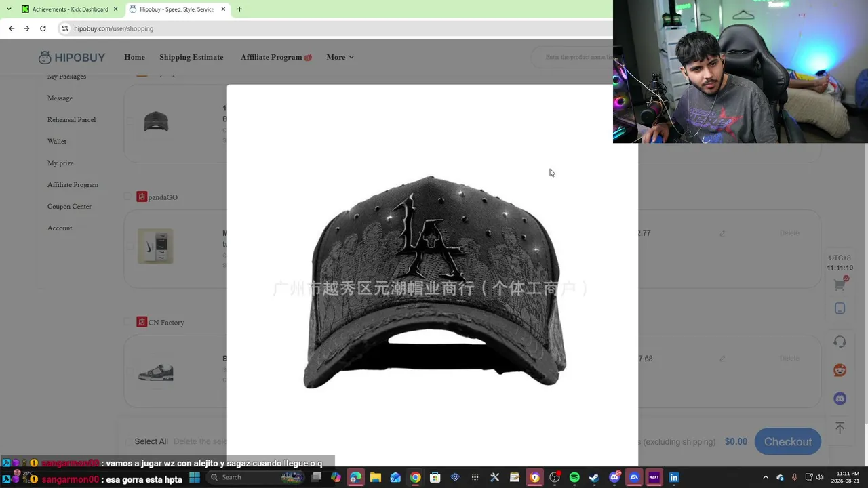Open the Discord icon in right rail
This screenshot has height=488, width=868.
click(x=840, y=399)
